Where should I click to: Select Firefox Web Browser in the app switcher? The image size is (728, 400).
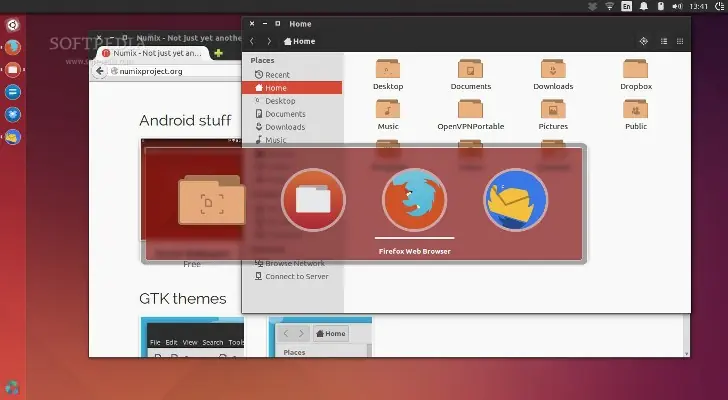pos(415,200)
